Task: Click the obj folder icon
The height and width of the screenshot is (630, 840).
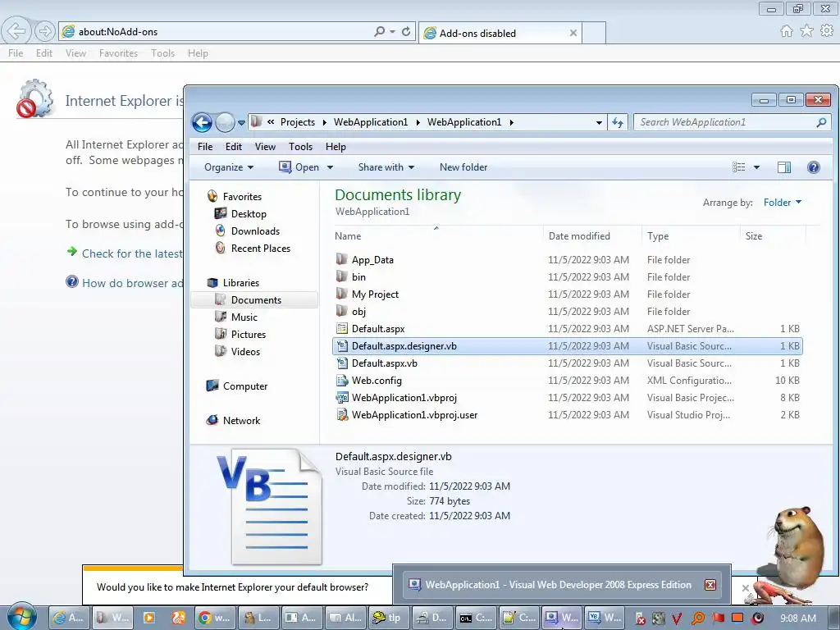Action: click(342, 311)
